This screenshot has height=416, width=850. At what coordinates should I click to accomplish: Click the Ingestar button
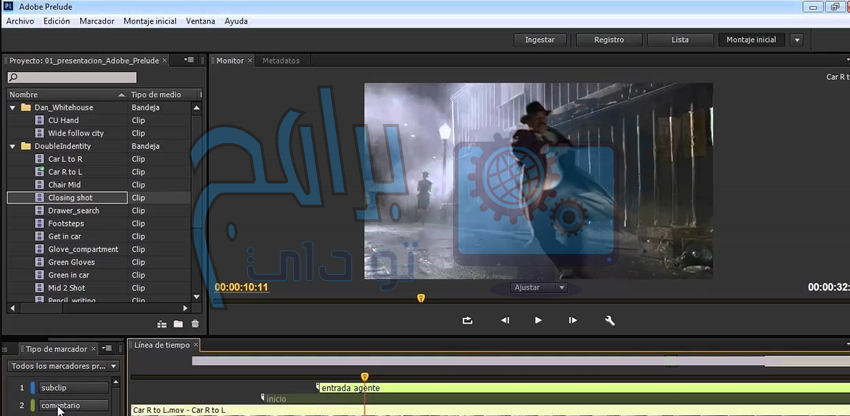(x=540, y=40)
